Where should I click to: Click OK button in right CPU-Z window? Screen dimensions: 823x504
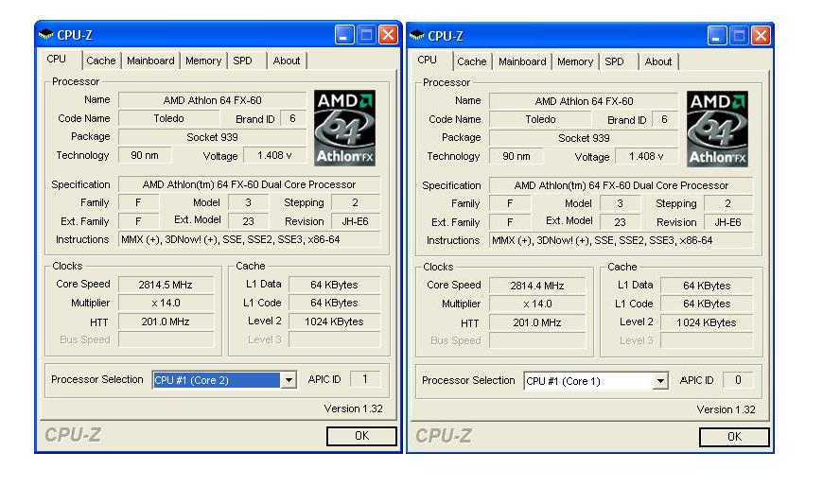coord(734,437)
